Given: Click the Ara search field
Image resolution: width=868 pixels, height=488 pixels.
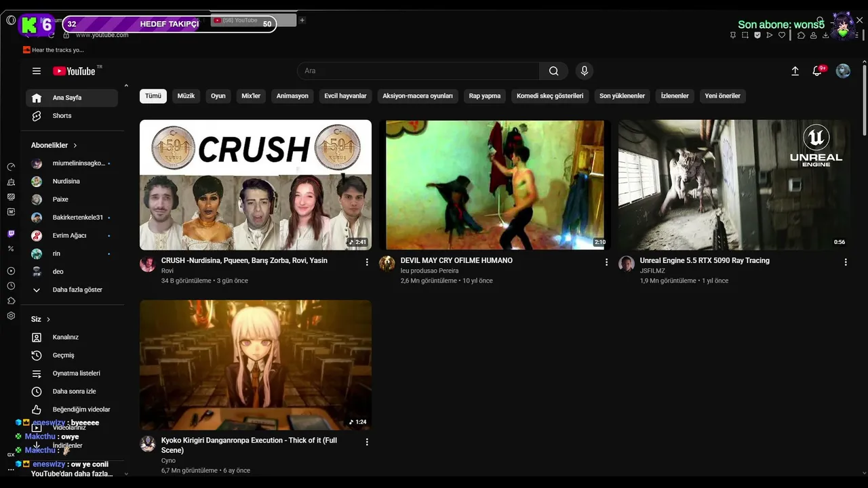Looking at the screenshot, I should 418,71.
